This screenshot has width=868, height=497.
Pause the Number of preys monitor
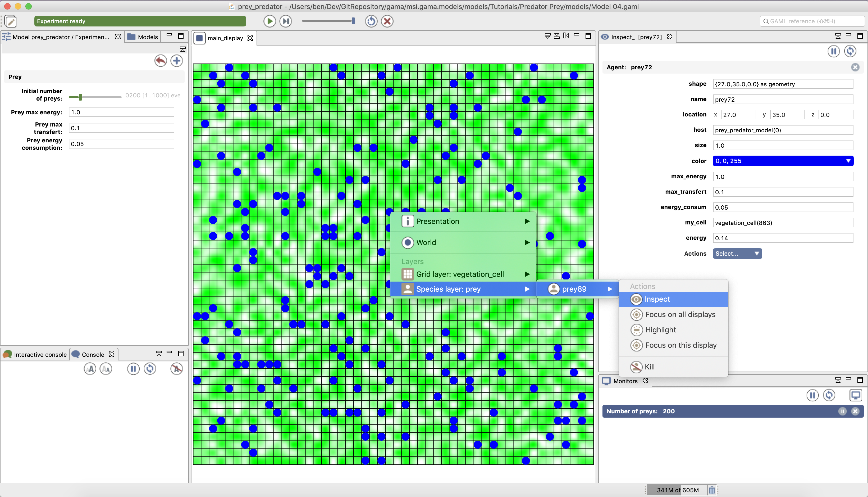click(x=842, y=411)
